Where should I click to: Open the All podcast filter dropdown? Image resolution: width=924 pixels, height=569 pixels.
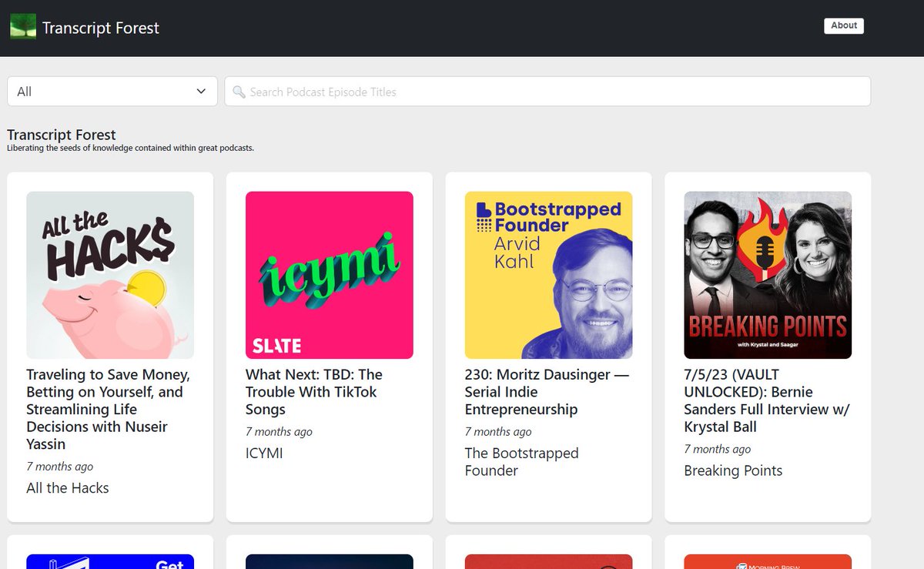pyautogui.click(x=112, y=92)
